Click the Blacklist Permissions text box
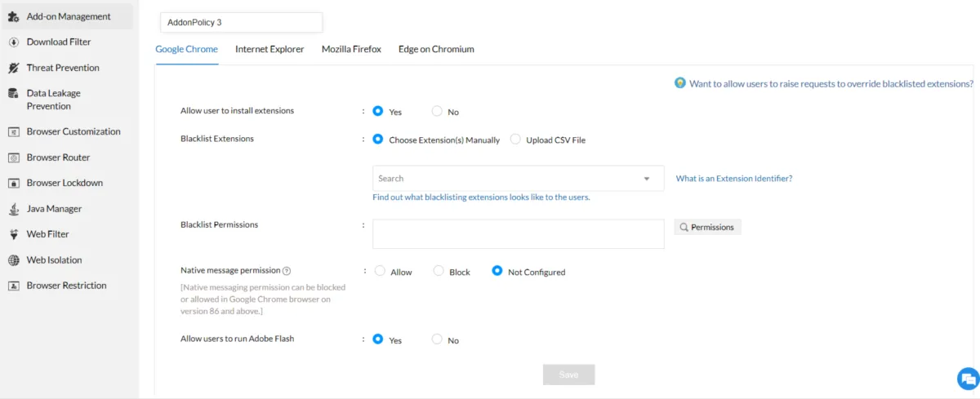980x399 pixels. pos(518,233)
